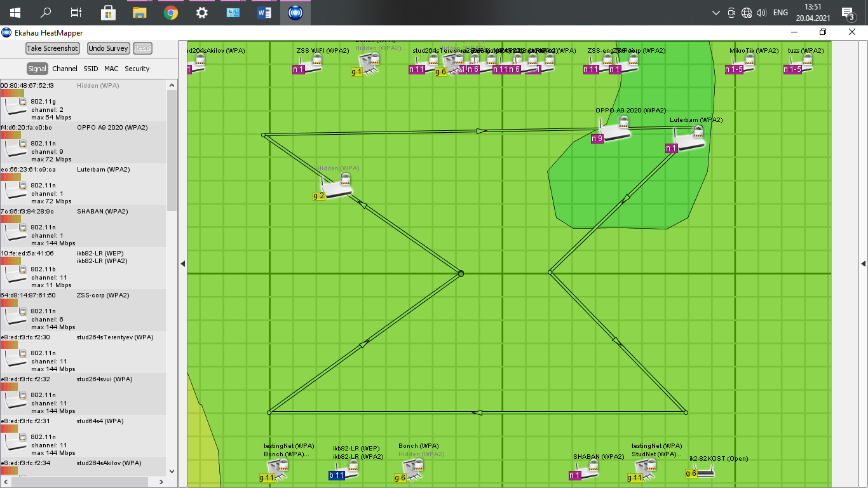The width and height of the screenshot is (868, 488).
Task: Click the Undo Survey button
Action: coord(108,48)
